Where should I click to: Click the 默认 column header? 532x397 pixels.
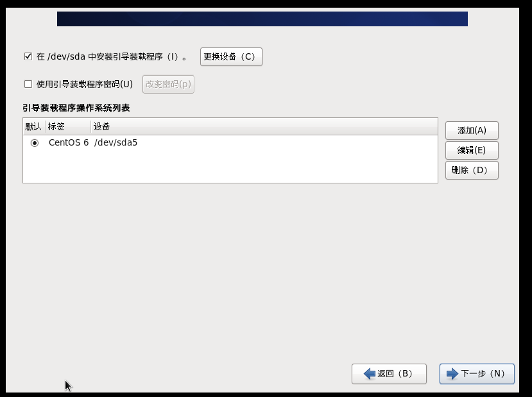pos(34,127)
